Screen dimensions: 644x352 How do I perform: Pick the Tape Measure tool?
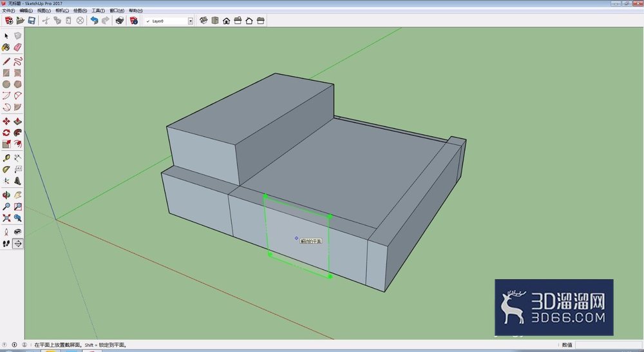(x=6, y=158)
